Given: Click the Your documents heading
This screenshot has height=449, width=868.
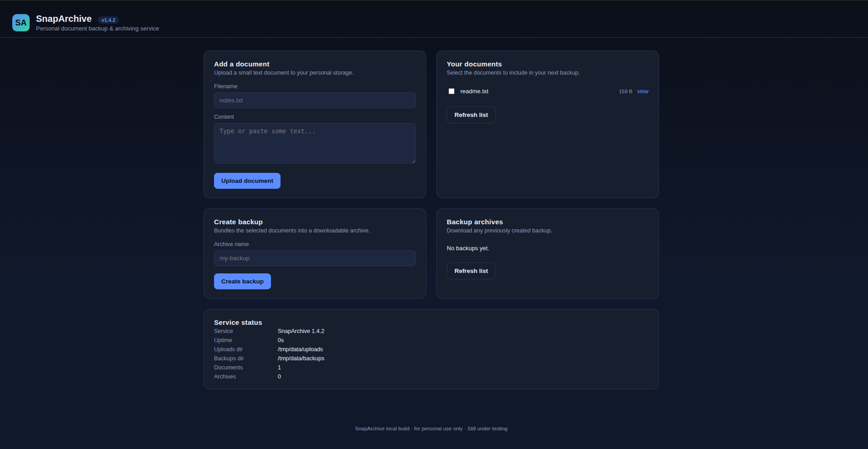Looking at the screenshot, I should (x=474, y=64).
